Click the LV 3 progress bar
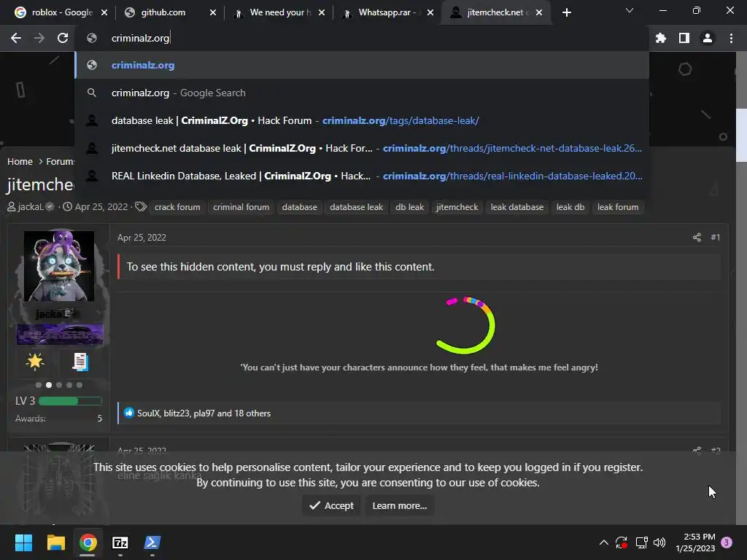 click(70, 401)
